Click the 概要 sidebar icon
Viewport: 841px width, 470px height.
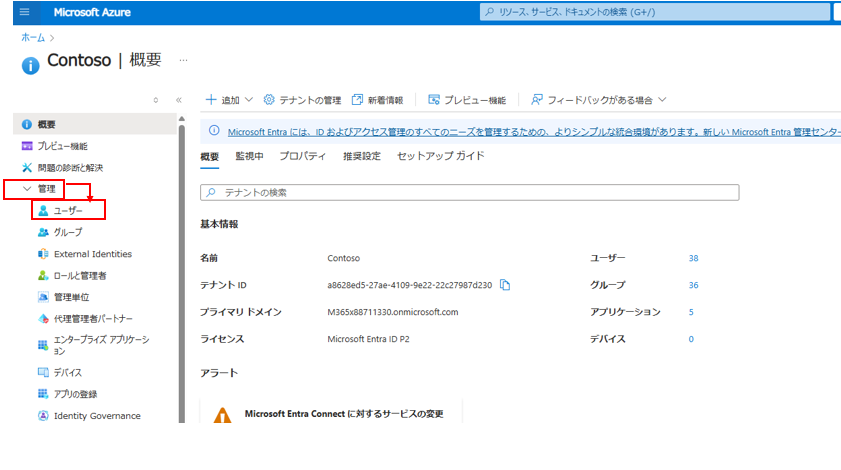click(x=27, y=124)
